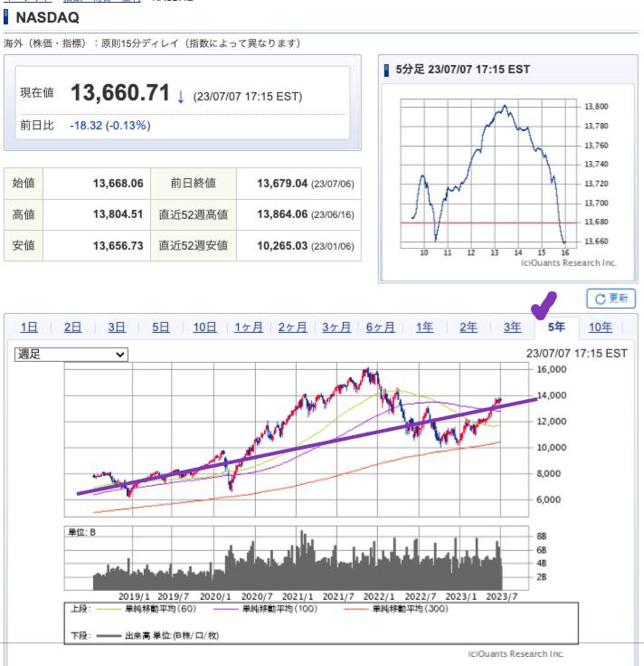644x666 pixels.
Task: Click the 52-week low value 10,265.03
Action: click(282, 246)
